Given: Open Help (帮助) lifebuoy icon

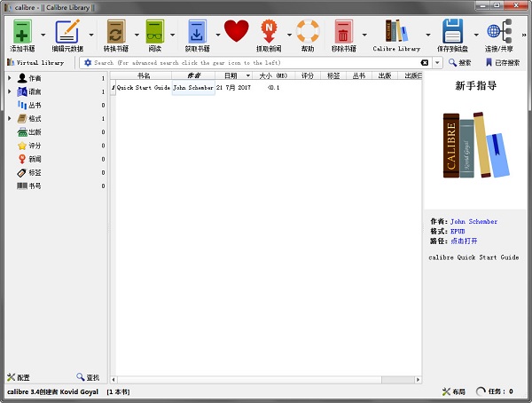Looking at the screenshot, I should 307,33.
